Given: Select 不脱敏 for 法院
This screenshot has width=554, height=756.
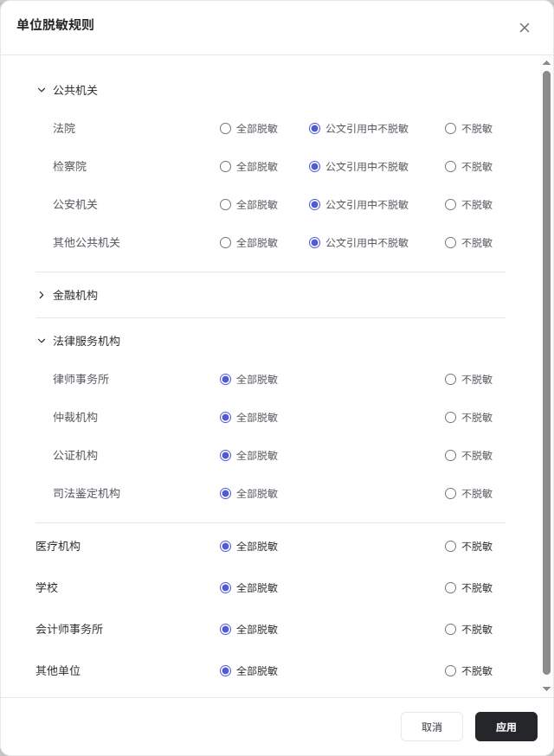Looking at the screenshot, I should coord(450,129).
